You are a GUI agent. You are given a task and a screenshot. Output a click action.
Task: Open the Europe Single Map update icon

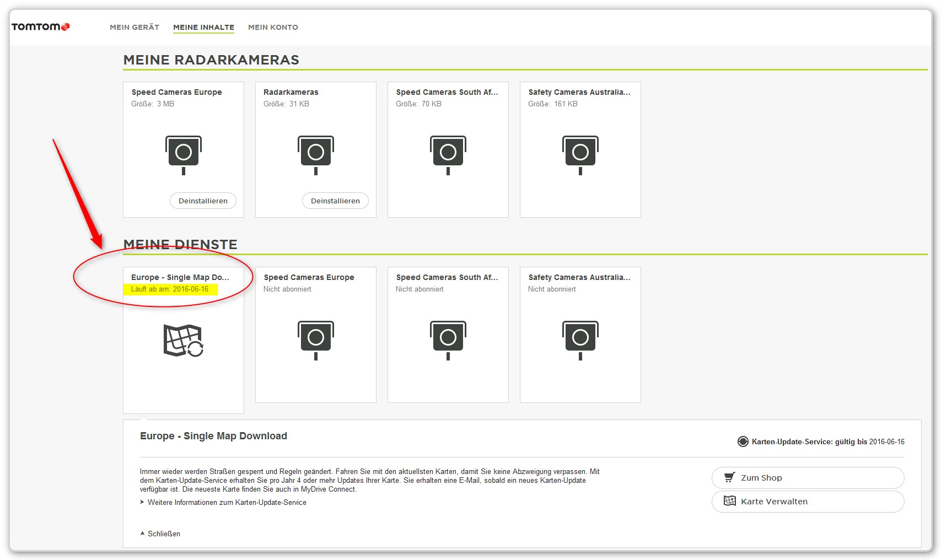pyautogui.click(x=183, y=340)
